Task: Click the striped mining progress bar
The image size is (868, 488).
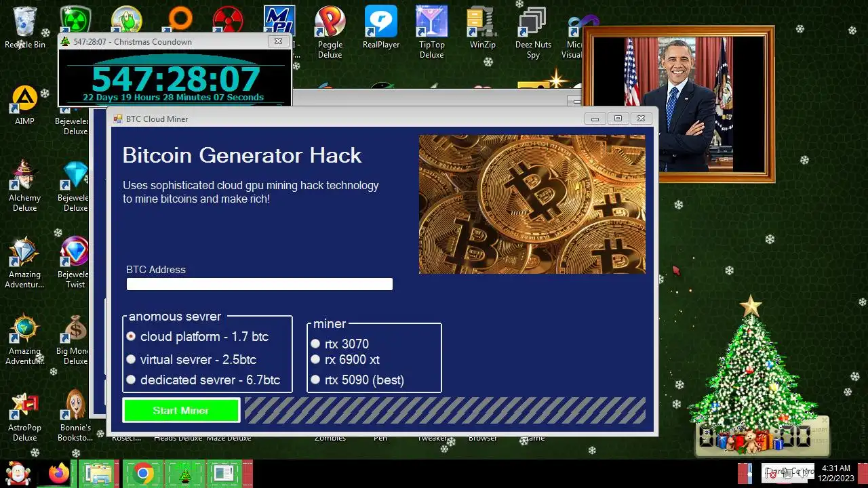Action: click(x=445, y=410)
